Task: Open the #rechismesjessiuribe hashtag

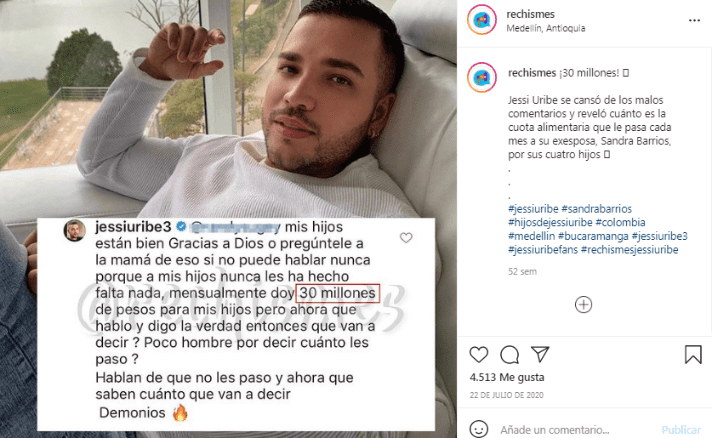Action: tap(629, 250)
